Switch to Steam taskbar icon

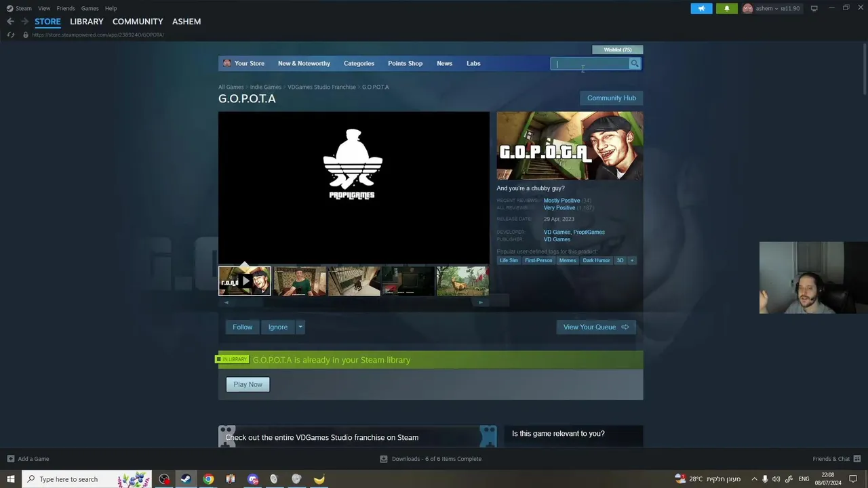pos(185,479)
